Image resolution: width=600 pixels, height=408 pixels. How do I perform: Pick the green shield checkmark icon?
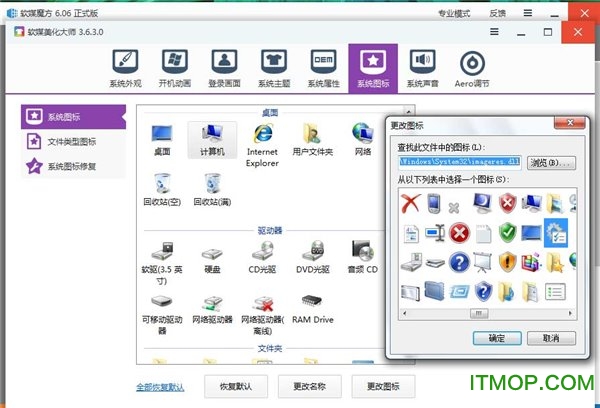click(x=508, y=234)
